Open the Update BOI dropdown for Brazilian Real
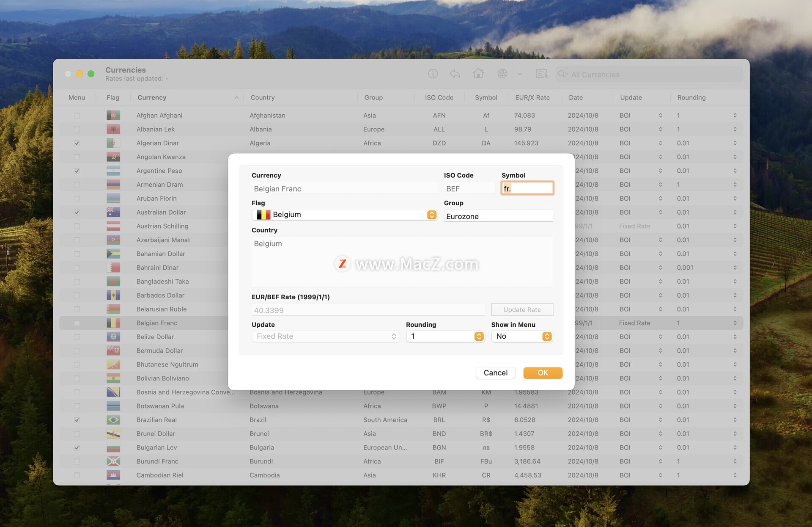Viewport: 812px width, 527px height. (x=641, y=420)
